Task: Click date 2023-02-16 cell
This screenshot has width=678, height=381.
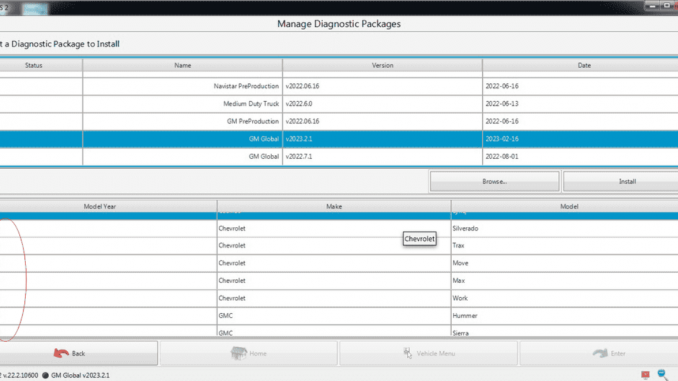Action: tap(580, 139)
